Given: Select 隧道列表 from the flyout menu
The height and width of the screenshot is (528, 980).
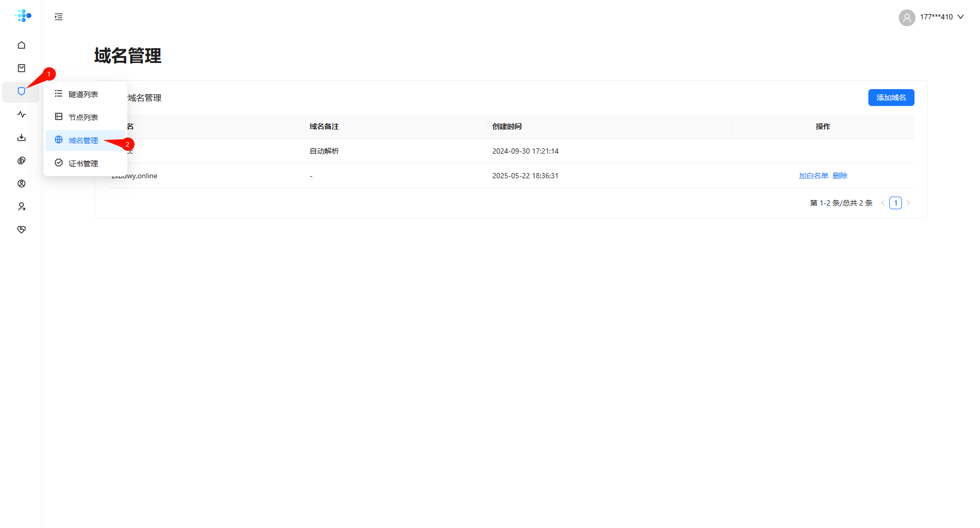Looking at the screenshot, I should [x=83, y=94].
